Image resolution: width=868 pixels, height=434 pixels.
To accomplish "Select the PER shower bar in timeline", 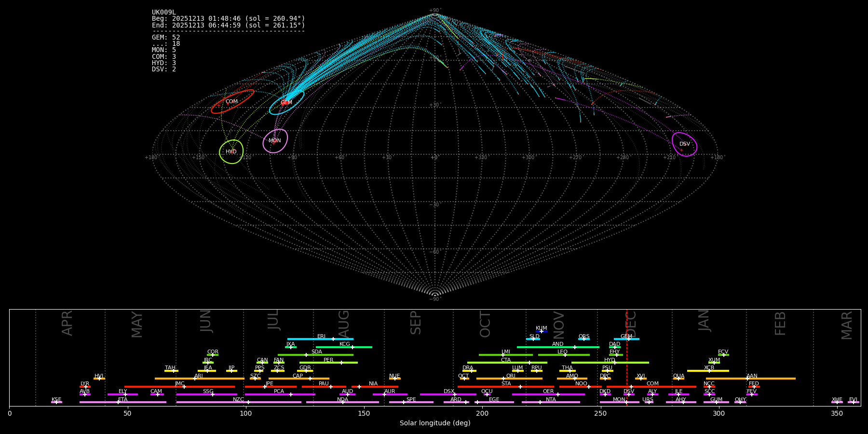I will (x=328, y=363).
